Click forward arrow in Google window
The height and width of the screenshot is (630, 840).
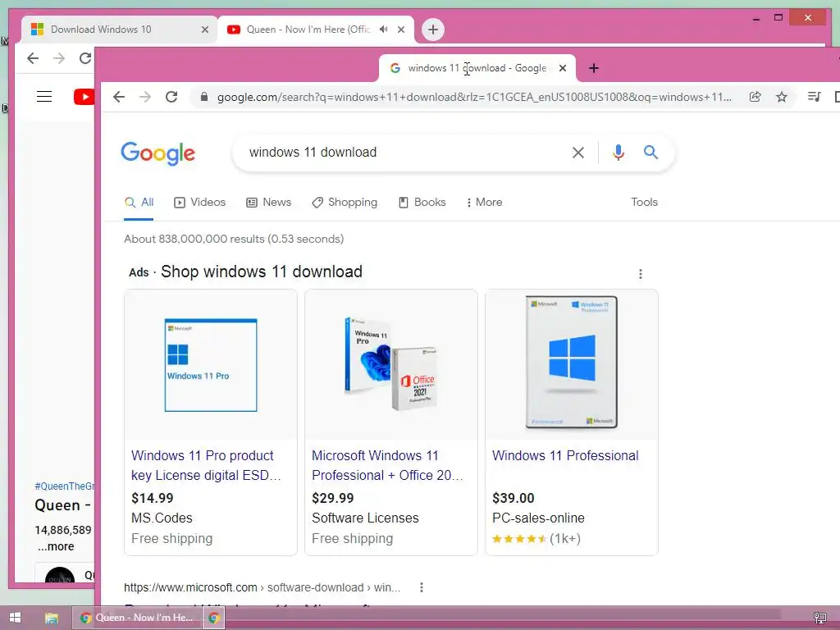[145, 97]
